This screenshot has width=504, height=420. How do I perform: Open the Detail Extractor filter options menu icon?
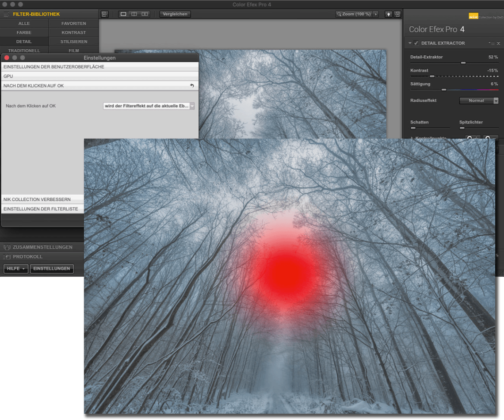pos(491,43)
